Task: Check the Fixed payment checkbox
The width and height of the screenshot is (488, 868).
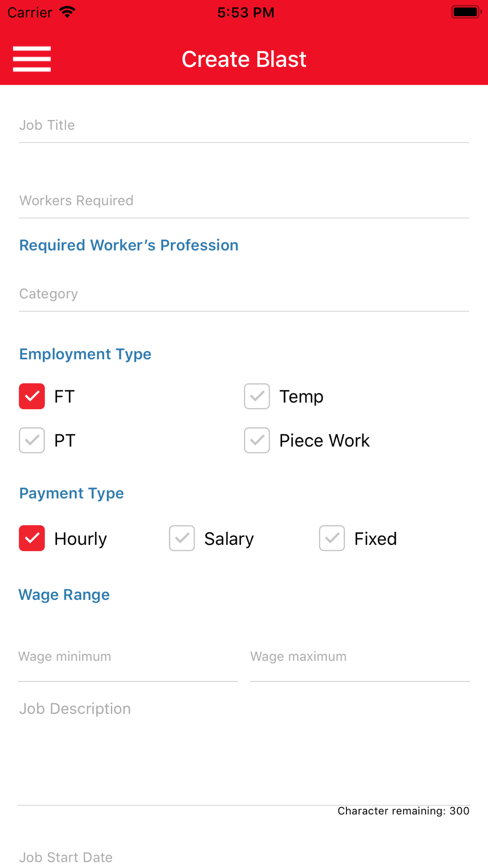Action: click(332, 538)
